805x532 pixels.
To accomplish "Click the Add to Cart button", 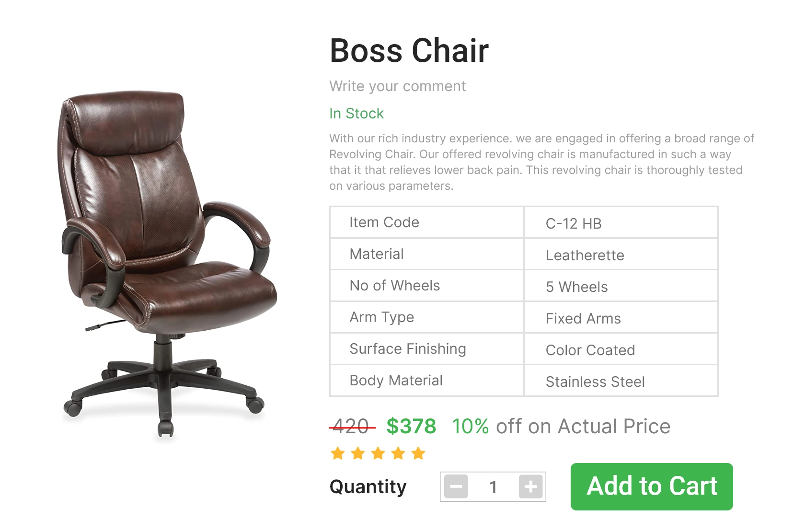I will click(x=652, y=486).
